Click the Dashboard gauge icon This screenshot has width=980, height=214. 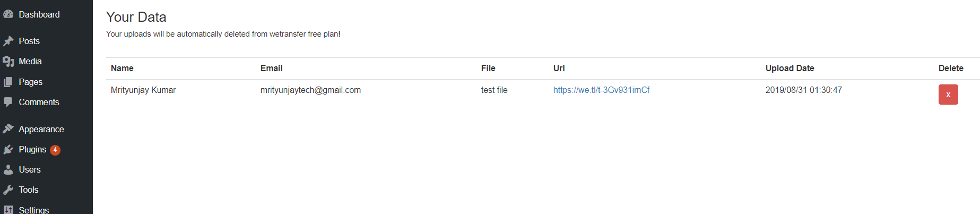8,15
